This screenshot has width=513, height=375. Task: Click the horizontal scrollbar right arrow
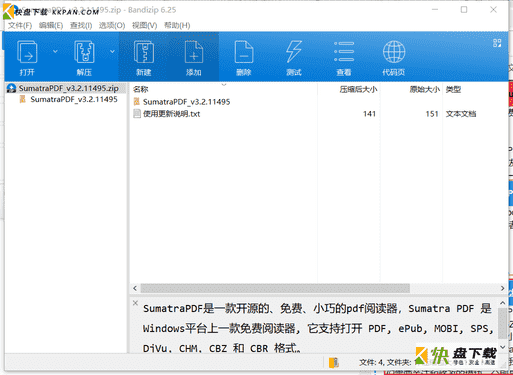click(502, 288)
